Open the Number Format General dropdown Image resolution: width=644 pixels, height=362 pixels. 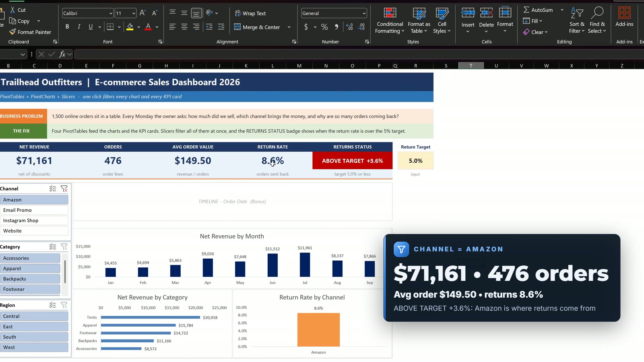[x=364, y=13]
